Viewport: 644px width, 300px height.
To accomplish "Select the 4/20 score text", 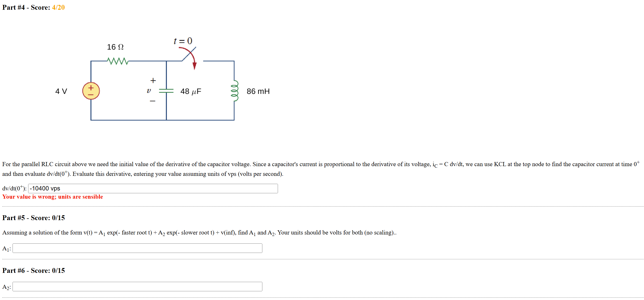I will (x=58, y=7).
